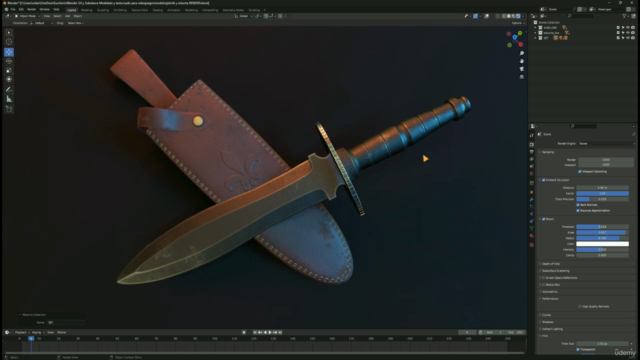Open the outliner filter funnel
Image resolution: width=640 pixels, height=360 pixels.
tap(624, 16)
